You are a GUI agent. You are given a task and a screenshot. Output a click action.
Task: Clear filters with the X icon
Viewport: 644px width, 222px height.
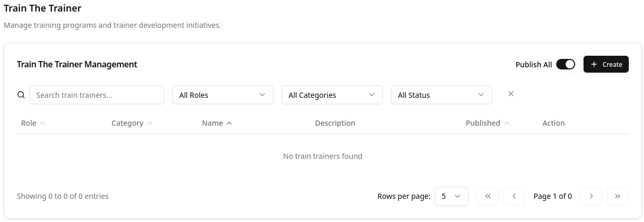(511, 94)
